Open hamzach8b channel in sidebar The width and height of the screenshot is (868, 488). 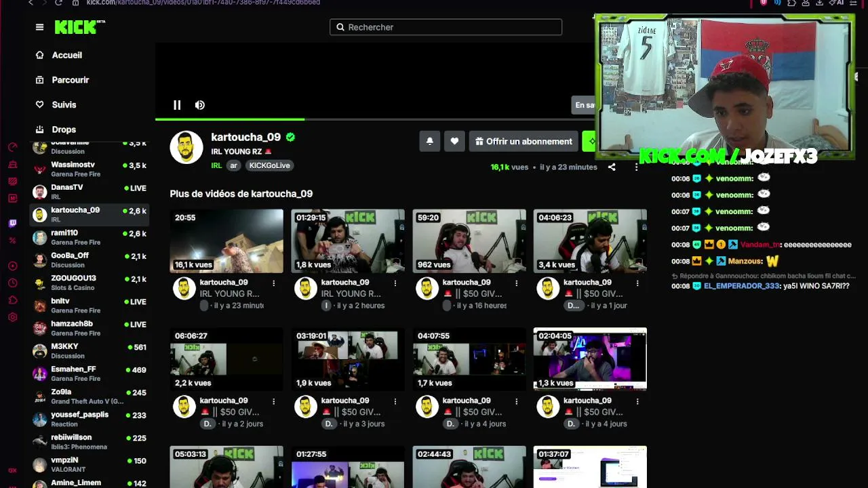90,328
